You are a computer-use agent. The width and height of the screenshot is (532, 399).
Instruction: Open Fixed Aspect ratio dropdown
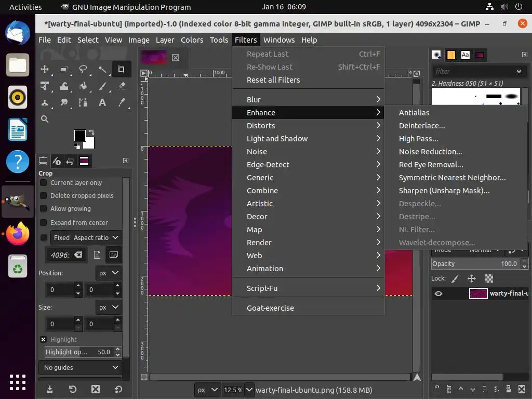click(86, 237)
